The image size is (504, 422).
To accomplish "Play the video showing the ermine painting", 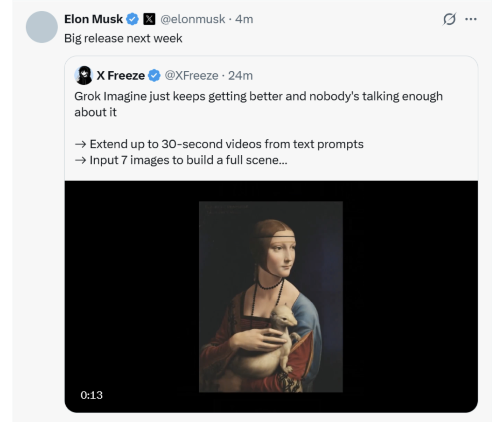I will pyautogui.click(x=271, y=297).
